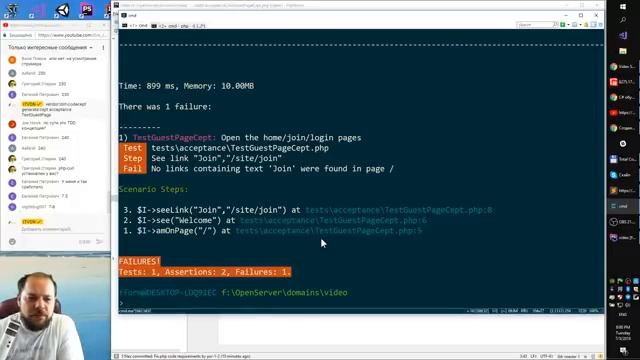Screen dimensions: 640x360
Task: Open the notification center icon
Action: point(623,351)
